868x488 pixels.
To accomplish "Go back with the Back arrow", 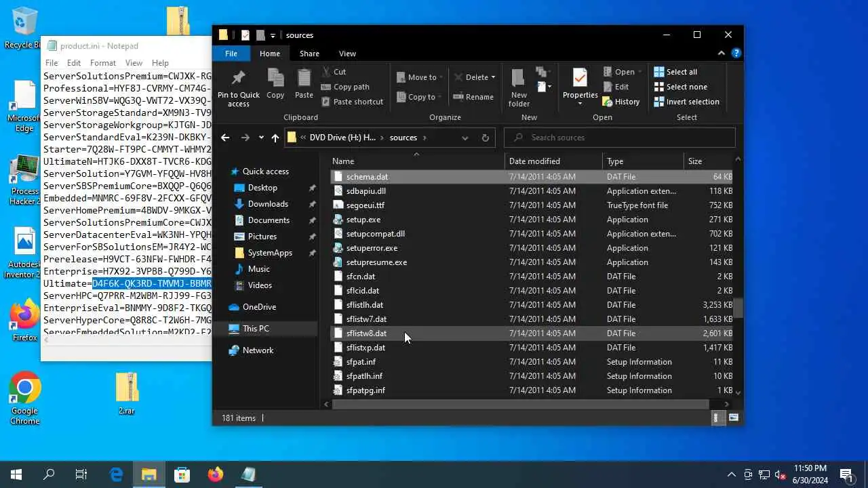I will (x=225, y=138).
